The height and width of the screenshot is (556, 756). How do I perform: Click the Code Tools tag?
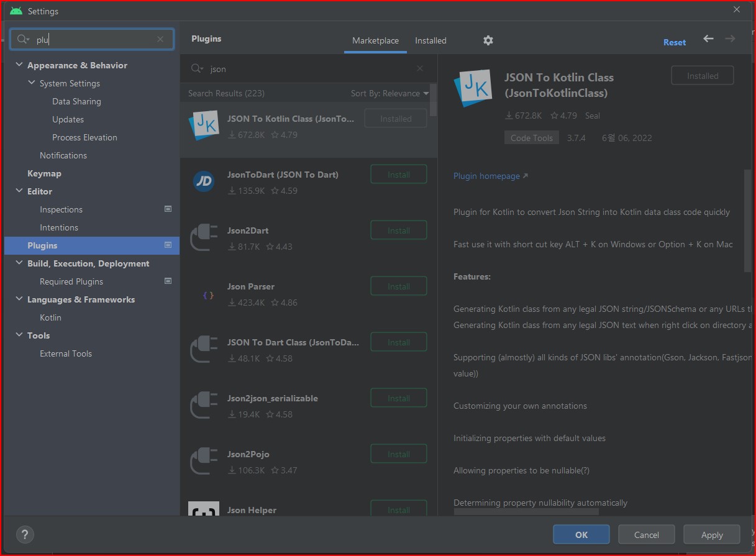point(531,138)
